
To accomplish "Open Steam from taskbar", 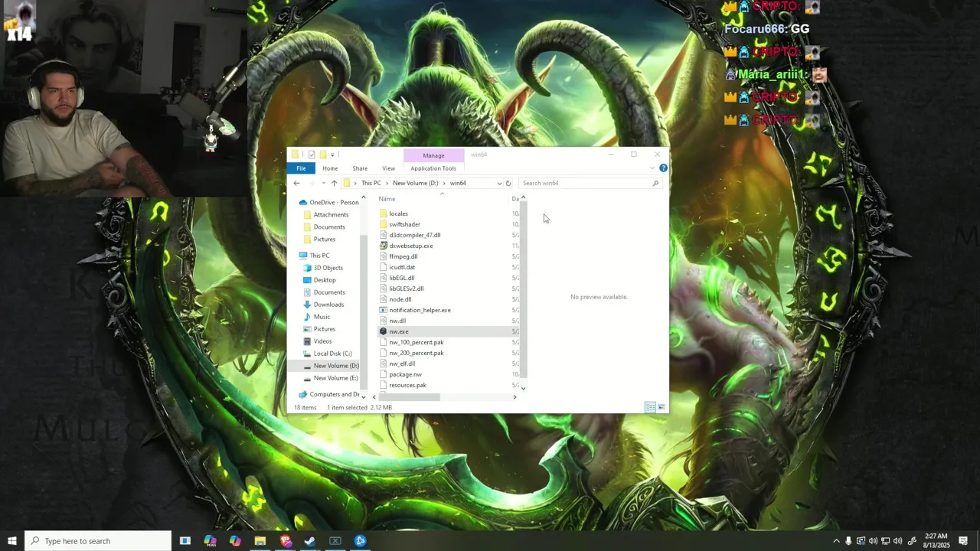I will pyautogui.click(x=310, y=541).
